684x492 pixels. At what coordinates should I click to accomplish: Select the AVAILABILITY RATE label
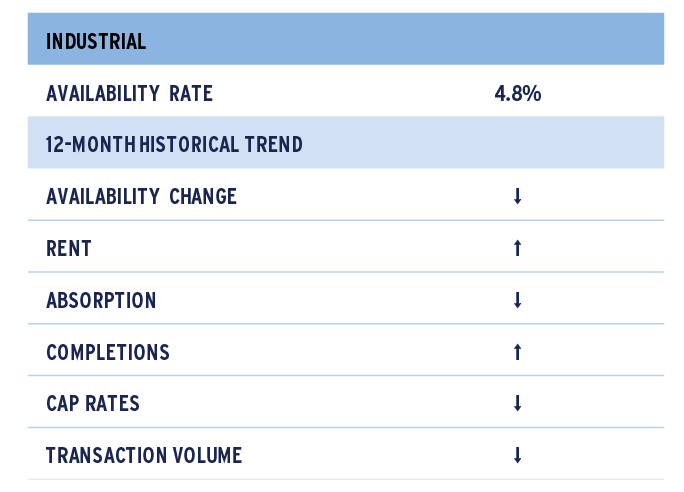130,93
